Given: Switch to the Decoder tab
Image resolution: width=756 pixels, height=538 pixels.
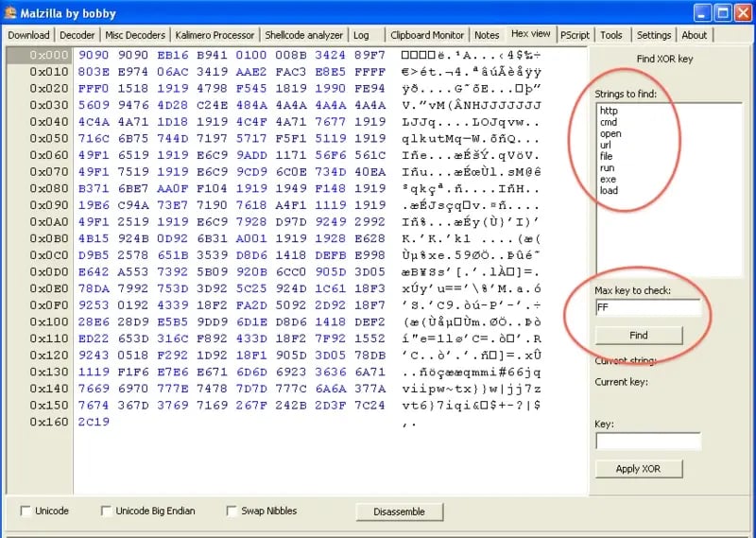Looking at the screenshot, I should [77, 35].
